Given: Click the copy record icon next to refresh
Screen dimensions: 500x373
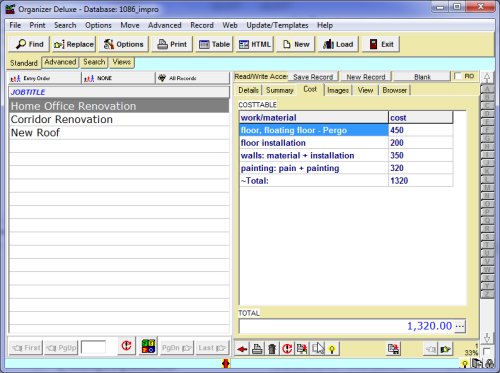Looking at the screenshot, I should (302, 349).
